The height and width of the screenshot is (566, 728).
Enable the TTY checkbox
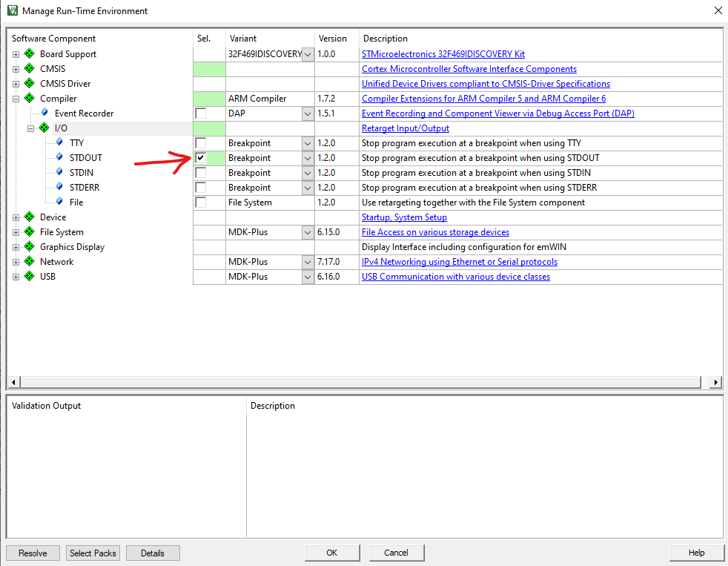(x=201, y=143)
